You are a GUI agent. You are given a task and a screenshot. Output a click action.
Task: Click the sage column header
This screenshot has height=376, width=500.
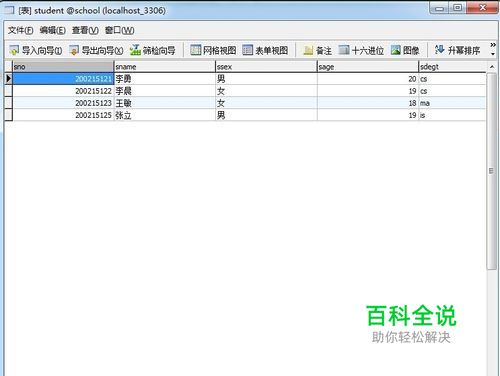pyautogui.click(x=368, y=67)
